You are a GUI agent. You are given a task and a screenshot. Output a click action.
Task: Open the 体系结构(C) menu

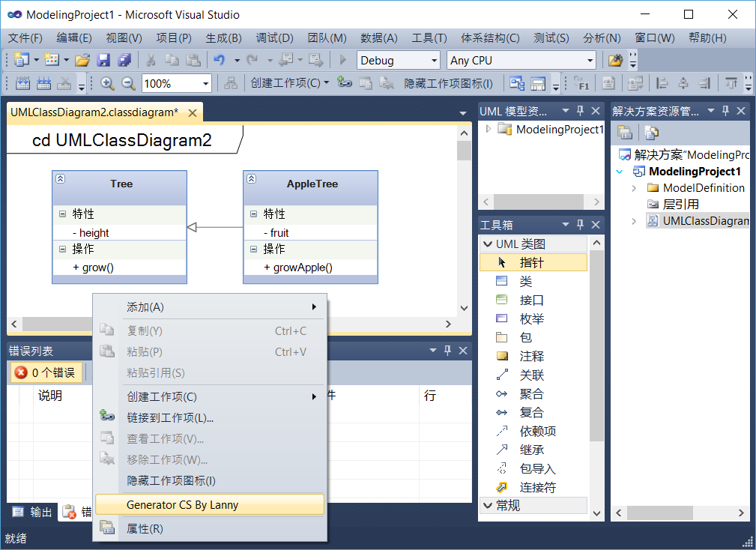coord(490,37)
